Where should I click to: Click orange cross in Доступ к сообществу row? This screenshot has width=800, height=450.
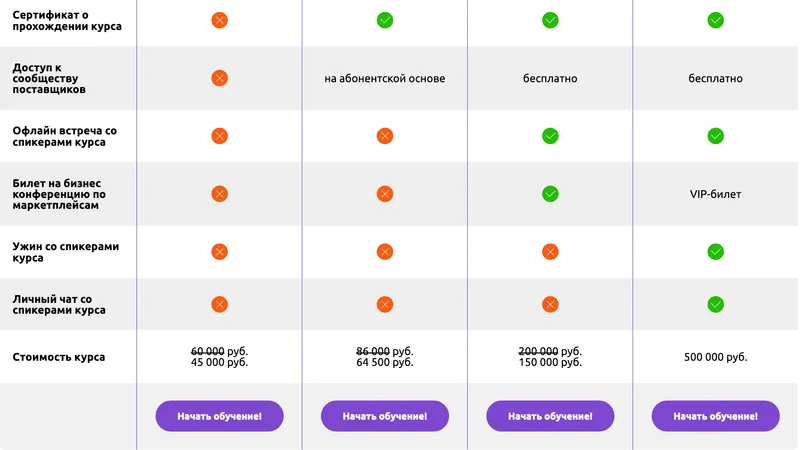point(219,78)
